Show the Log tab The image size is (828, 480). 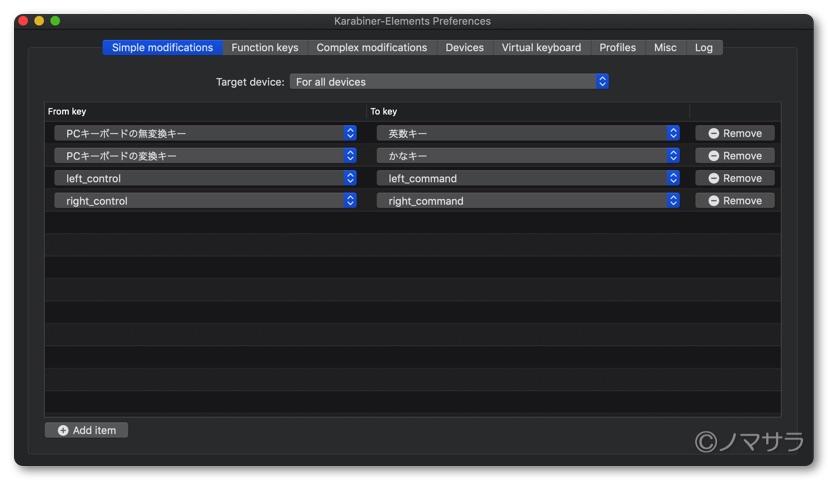pos(704,47)
